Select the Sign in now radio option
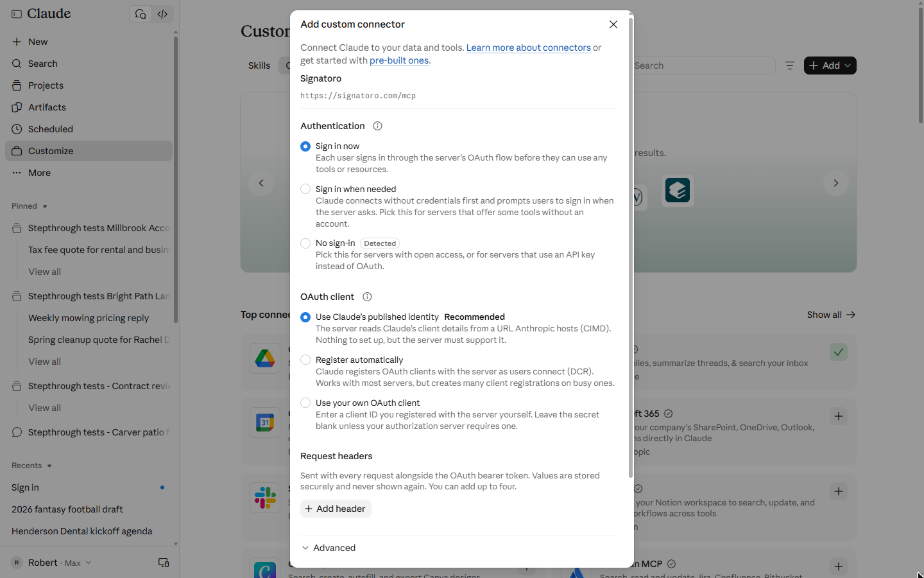 click(x=305, y=146)
